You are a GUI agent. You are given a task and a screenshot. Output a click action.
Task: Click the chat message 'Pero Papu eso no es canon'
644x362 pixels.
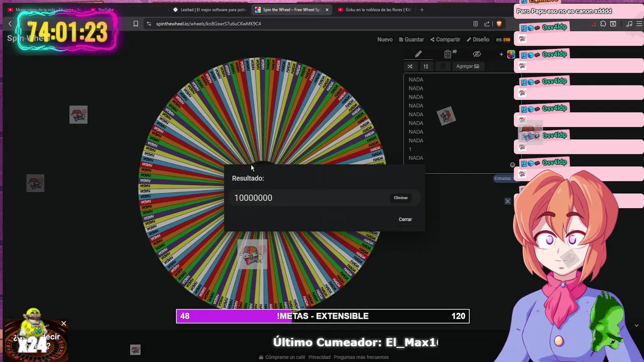coord(564,11)
